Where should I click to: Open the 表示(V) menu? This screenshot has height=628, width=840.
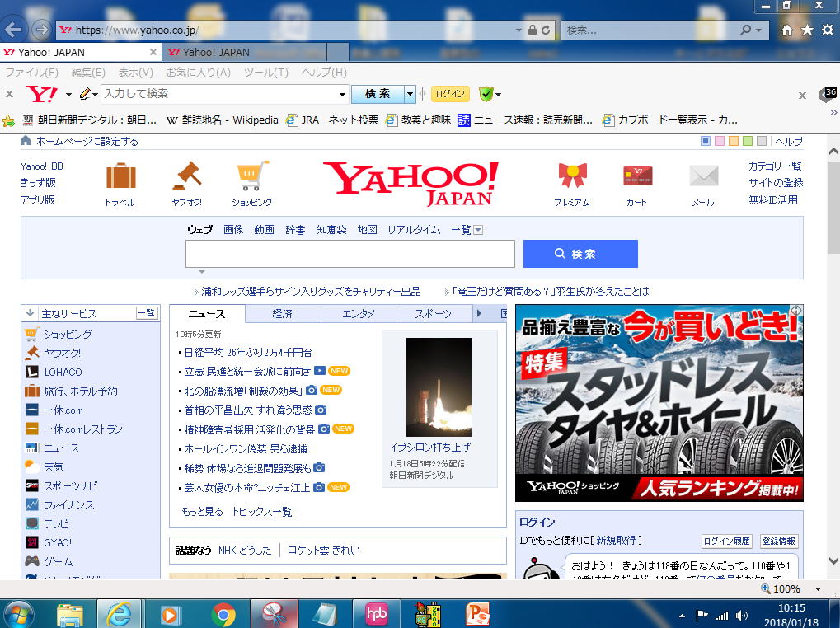135,73
